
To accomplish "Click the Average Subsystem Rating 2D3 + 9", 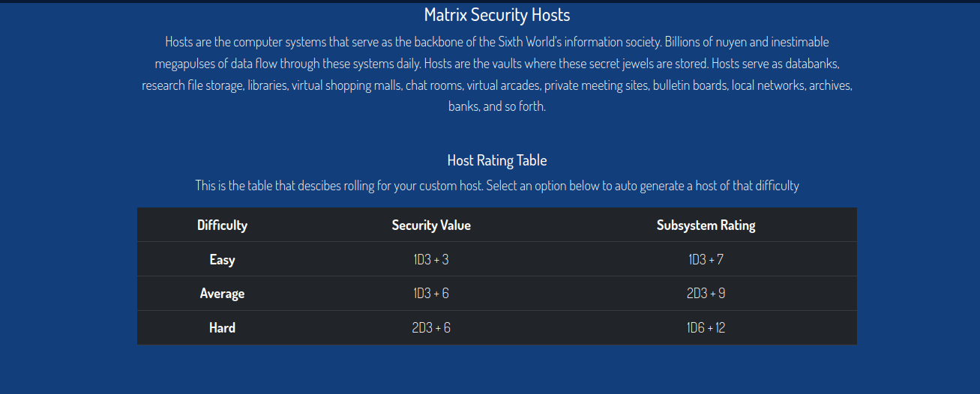I will pos(706,294).
